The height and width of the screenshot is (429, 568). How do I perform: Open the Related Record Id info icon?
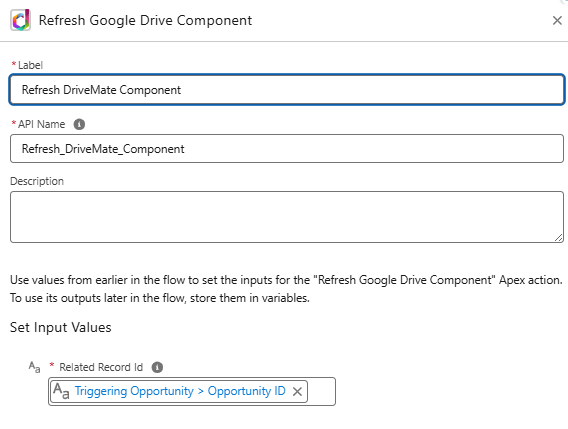[157, 367]
